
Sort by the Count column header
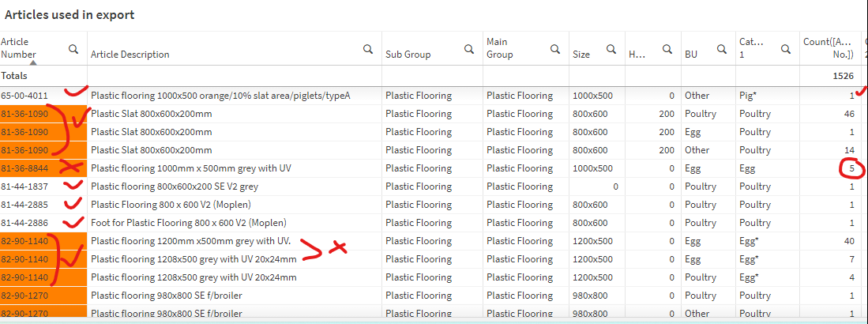(830, 48)
